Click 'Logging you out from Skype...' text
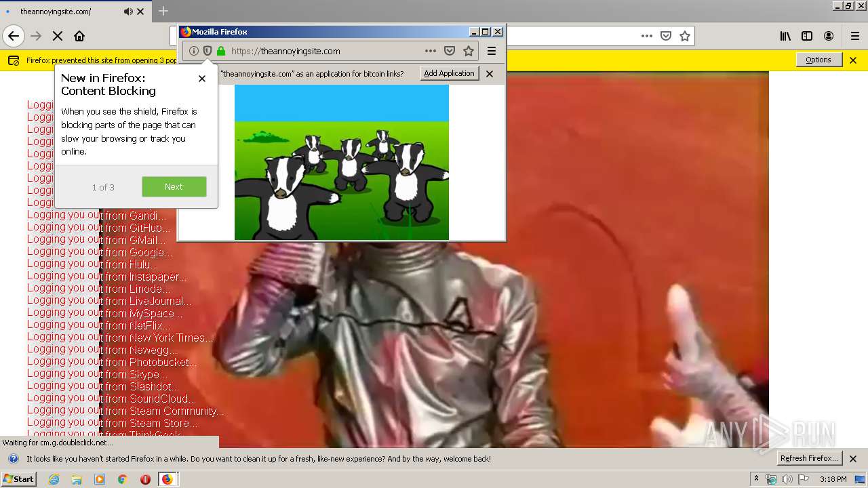 click(x=97, y=374)
